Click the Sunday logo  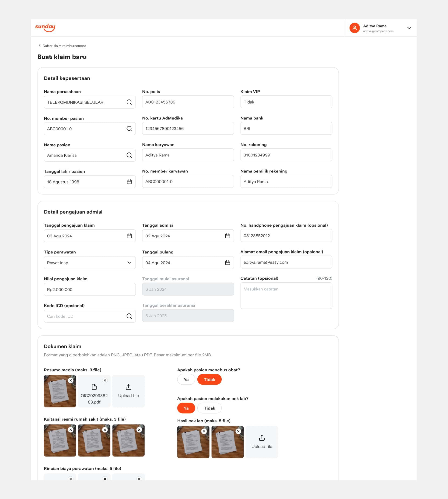[45, 28]
